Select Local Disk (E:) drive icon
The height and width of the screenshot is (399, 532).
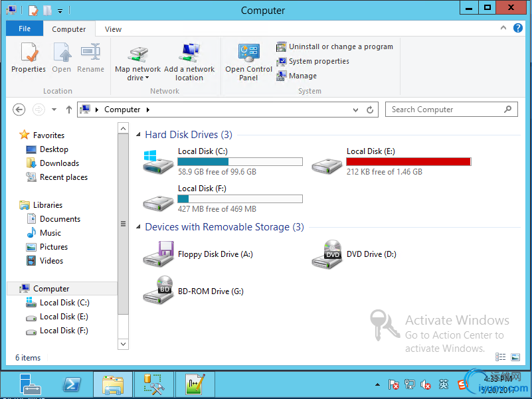coord(327,165)
